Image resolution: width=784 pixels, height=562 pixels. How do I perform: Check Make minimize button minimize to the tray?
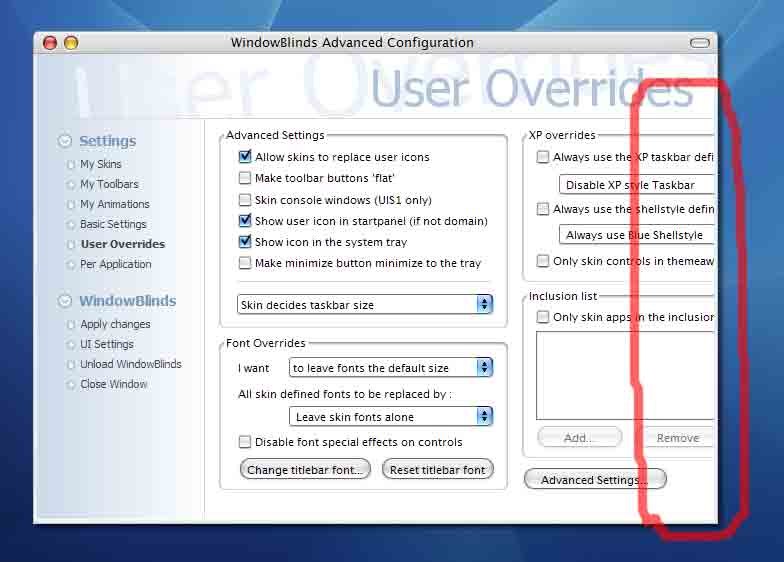(245, 263)
